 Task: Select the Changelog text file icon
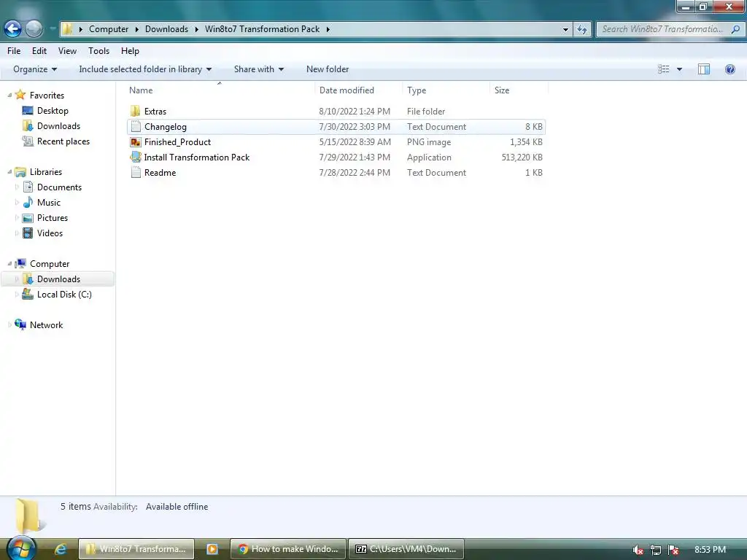(x=136, y=127)
